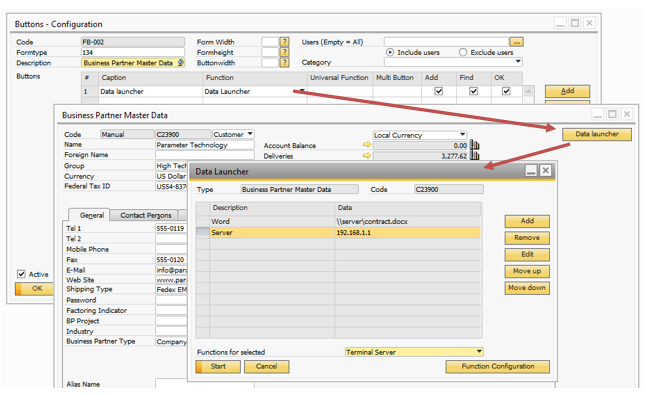Toggle the Find checkbox for Data launcher row
Image resolution: width=646 pixels, height=395 pixels.
point(473,91)
